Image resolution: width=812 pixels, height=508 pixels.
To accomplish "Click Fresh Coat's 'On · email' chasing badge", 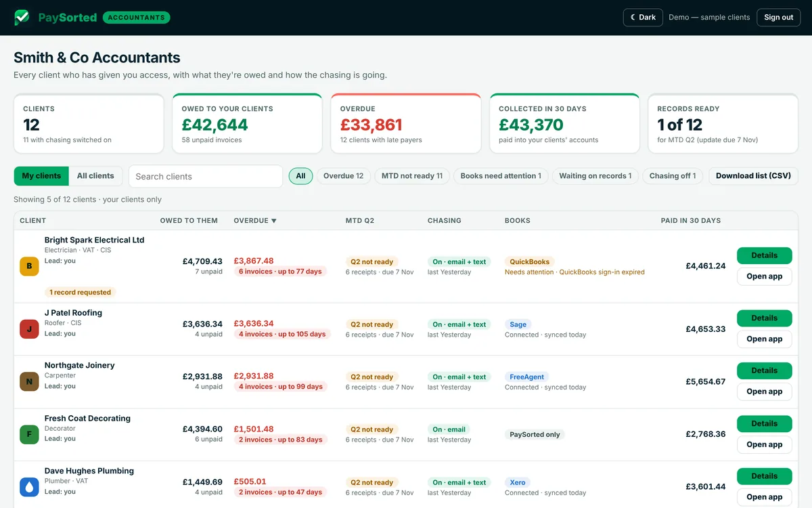I will pyautogui.click(x=449, y=429).
